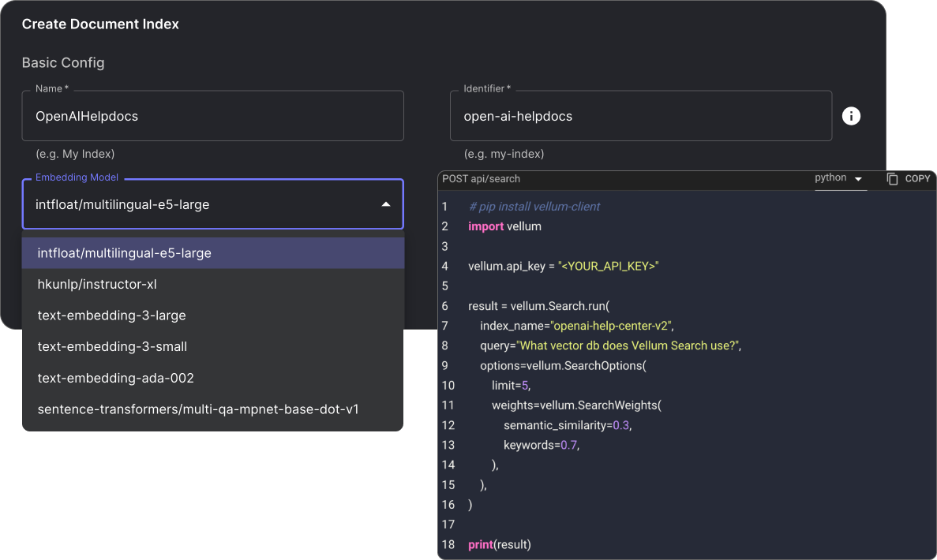Select the highlighted intfloat/multilingual-e5-large option

coord(124,252)
